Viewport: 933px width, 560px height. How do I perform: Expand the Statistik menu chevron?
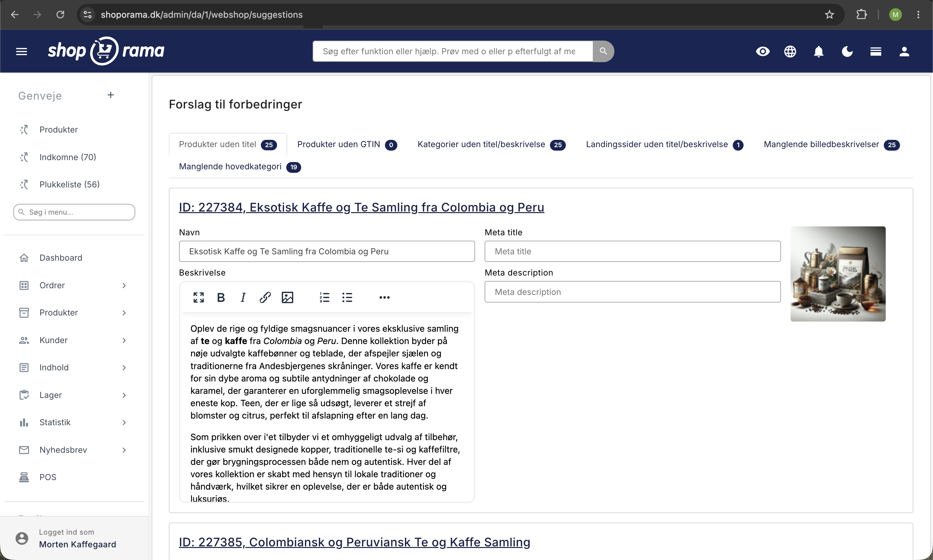(124, 422)
